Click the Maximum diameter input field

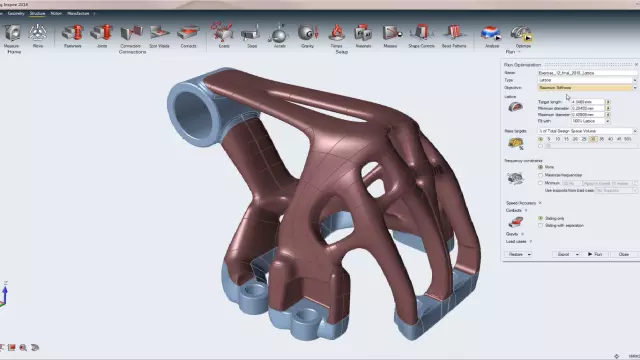(x=587, y=115)
